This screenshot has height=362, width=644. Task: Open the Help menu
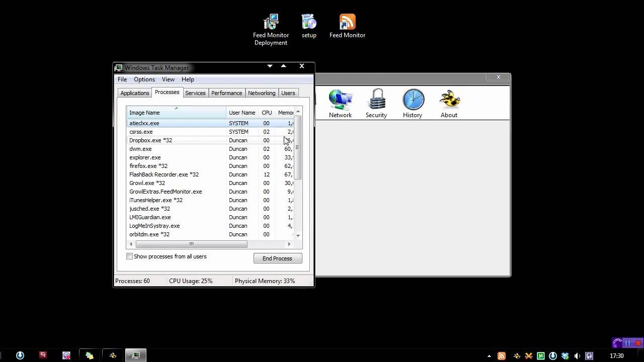pos(188,79)
